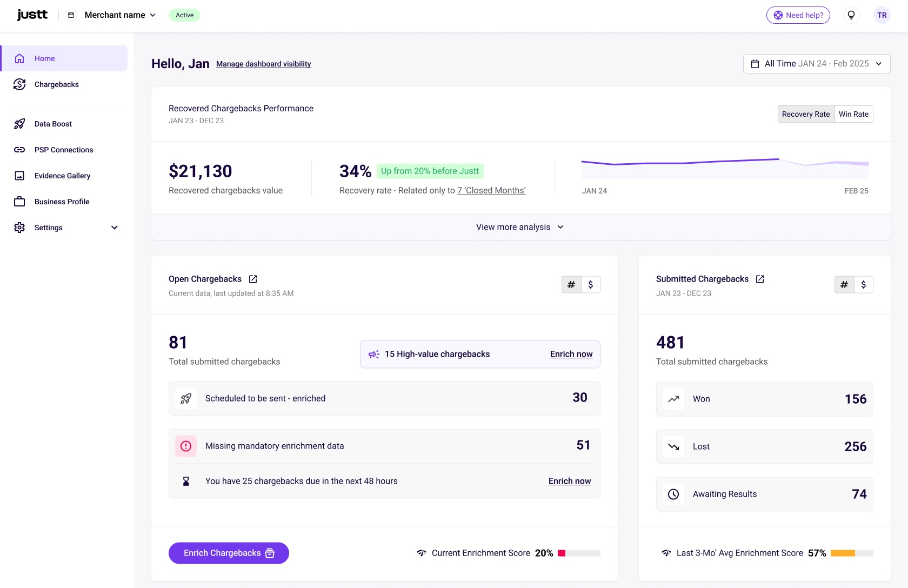
Task: Click the lightbulb tips icon
Action: pyautogui.click(x=851, y=15)
